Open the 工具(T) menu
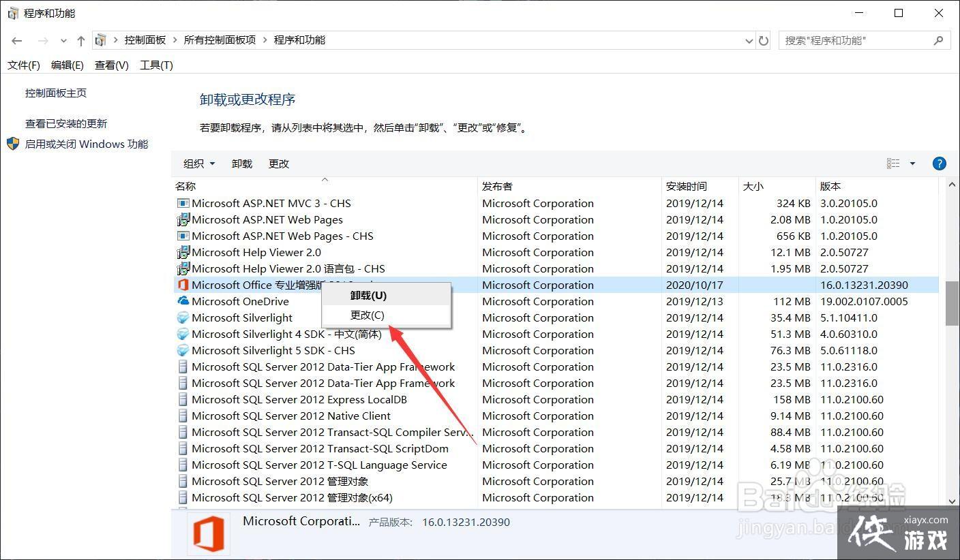The image size is (960, 560). click(x=156, y=65)
